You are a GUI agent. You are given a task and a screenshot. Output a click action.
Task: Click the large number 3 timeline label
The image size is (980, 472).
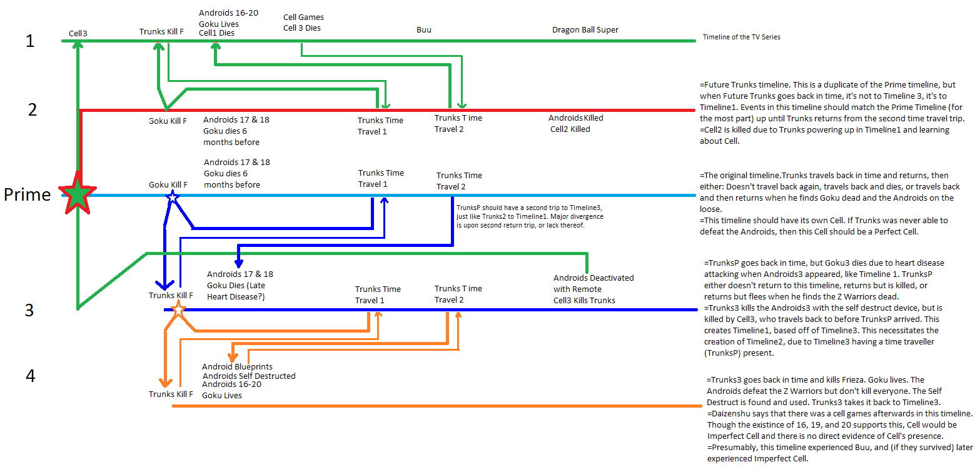pos(29,310)
